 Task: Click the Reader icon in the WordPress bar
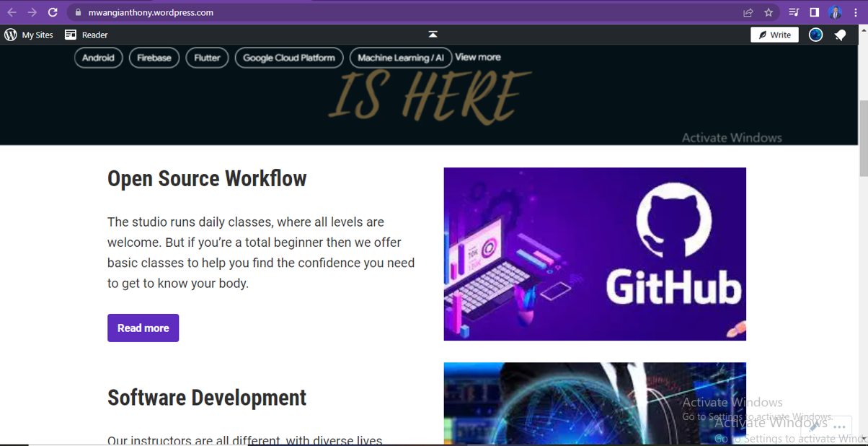(71, 35)
